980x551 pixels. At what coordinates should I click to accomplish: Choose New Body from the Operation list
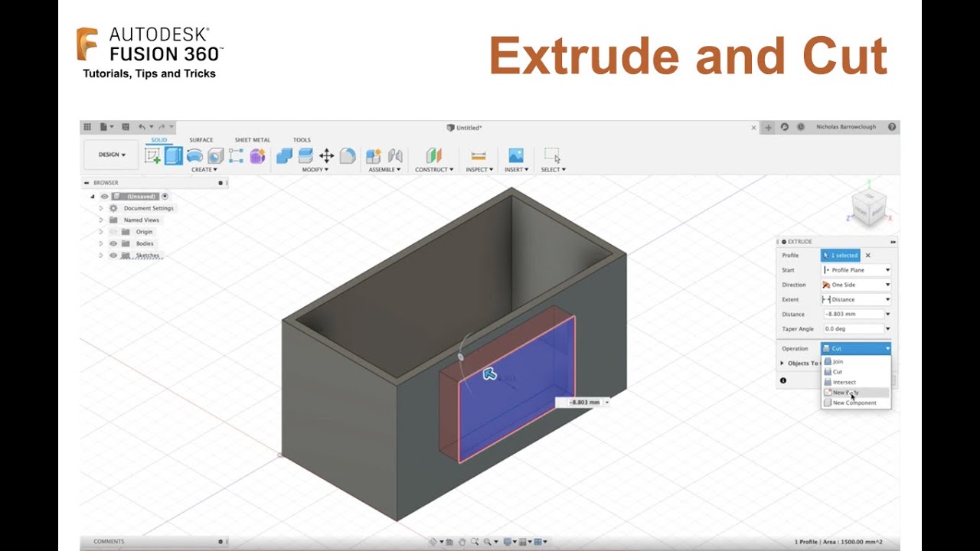click(856, 393)
